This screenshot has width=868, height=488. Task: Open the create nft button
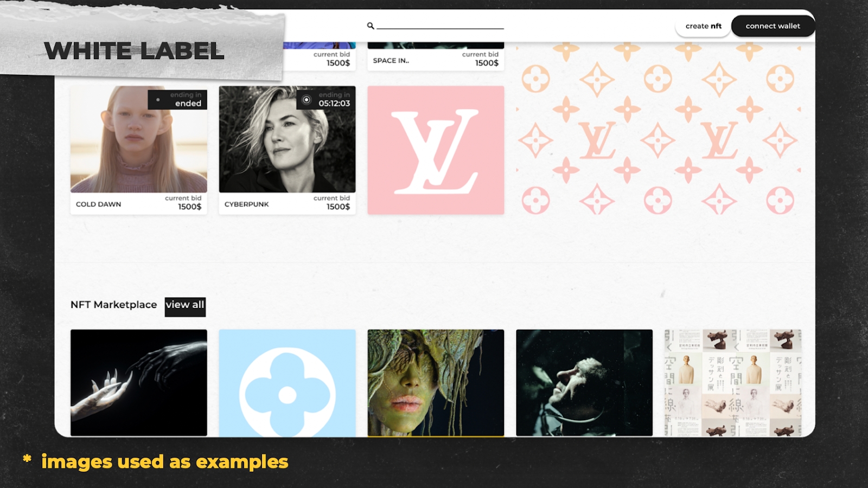pyautogui.click(x=703, y=26)
